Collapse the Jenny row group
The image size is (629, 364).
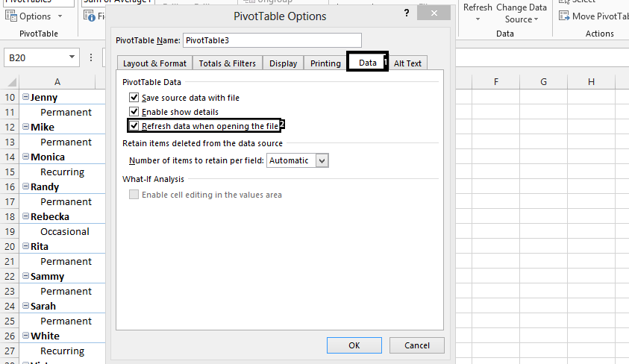25,97
